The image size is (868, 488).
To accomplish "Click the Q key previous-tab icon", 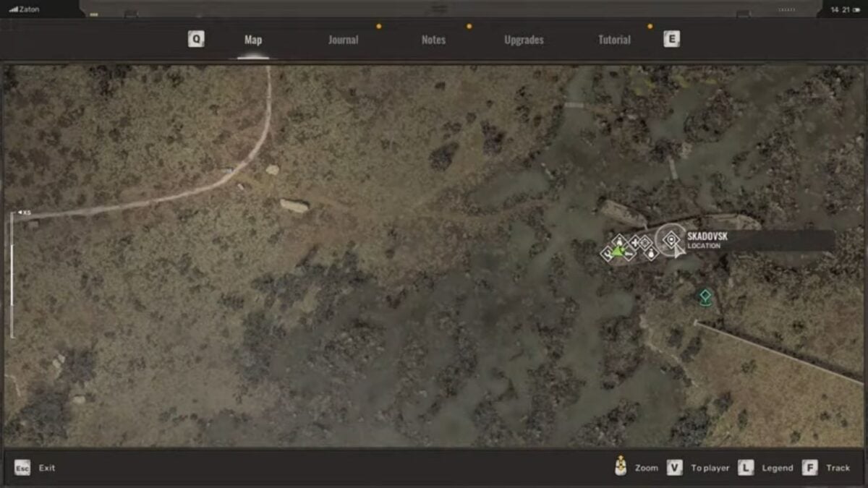I will coord(196,40).
